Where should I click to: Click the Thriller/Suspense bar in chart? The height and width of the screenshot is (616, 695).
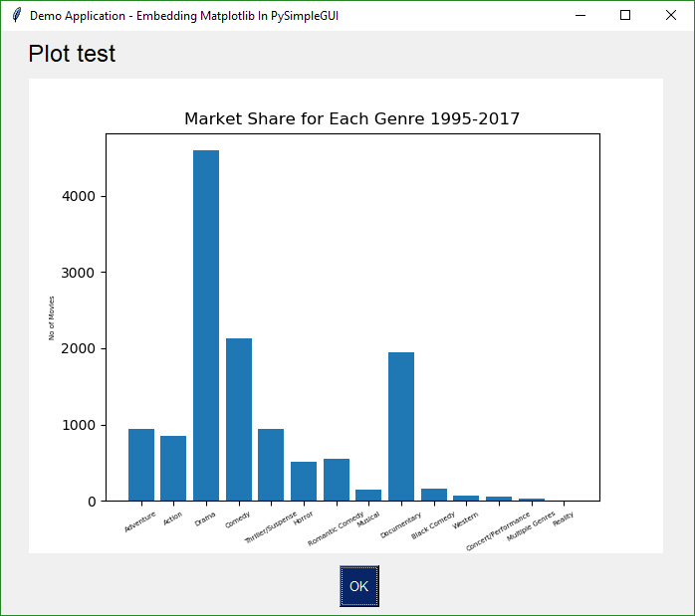coord(271,465)
